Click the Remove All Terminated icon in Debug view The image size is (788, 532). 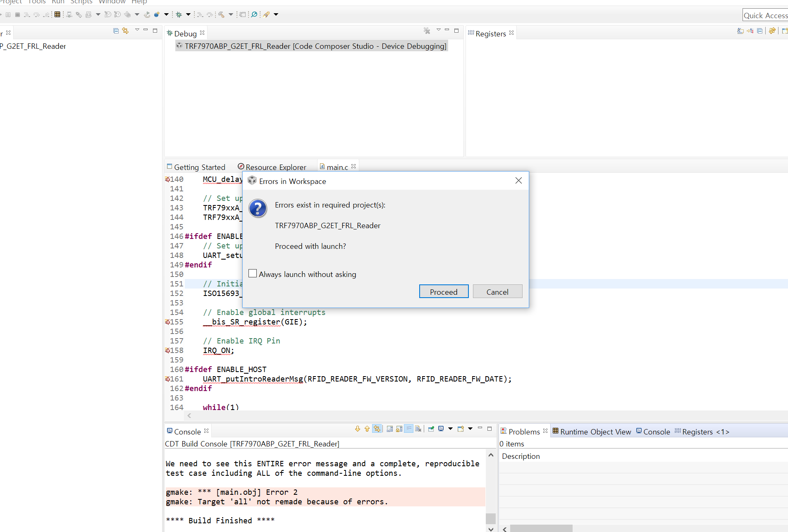[427, 31]
